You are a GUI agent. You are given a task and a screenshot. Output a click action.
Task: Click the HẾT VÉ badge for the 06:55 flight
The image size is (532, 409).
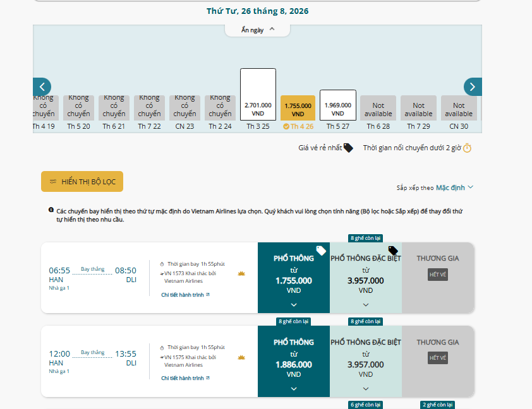point(438,275)
